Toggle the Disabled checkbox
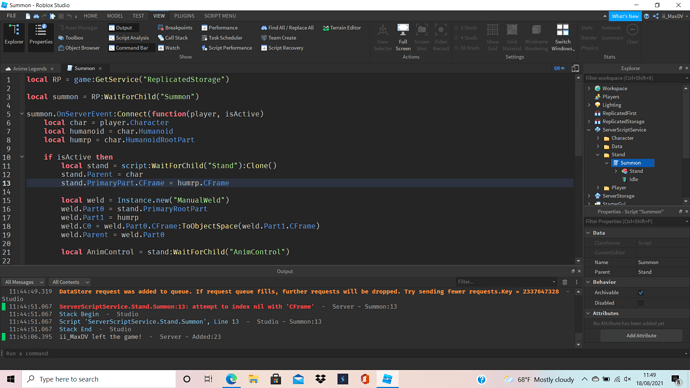 [641, 303]
